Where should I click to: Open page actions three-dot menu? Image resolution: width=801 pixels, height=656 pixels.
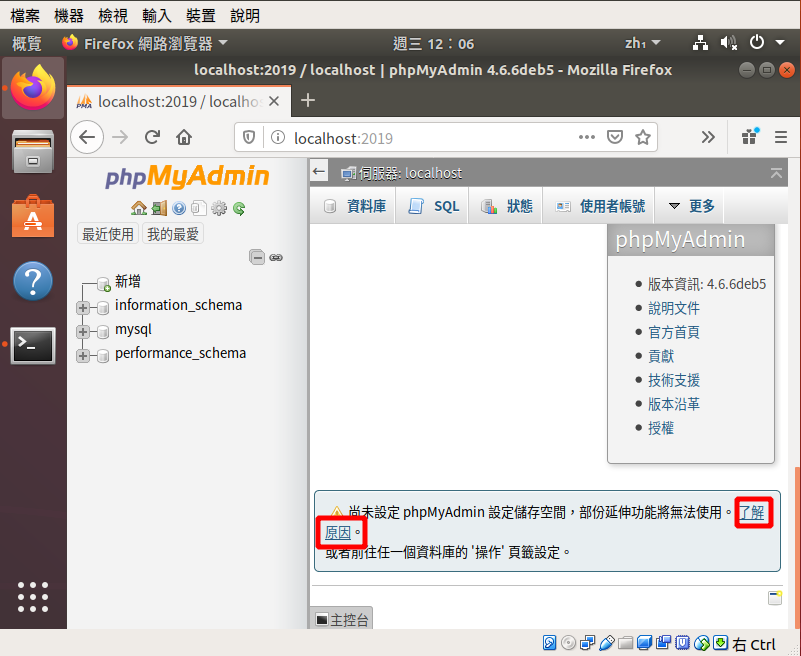click(586, 137)
